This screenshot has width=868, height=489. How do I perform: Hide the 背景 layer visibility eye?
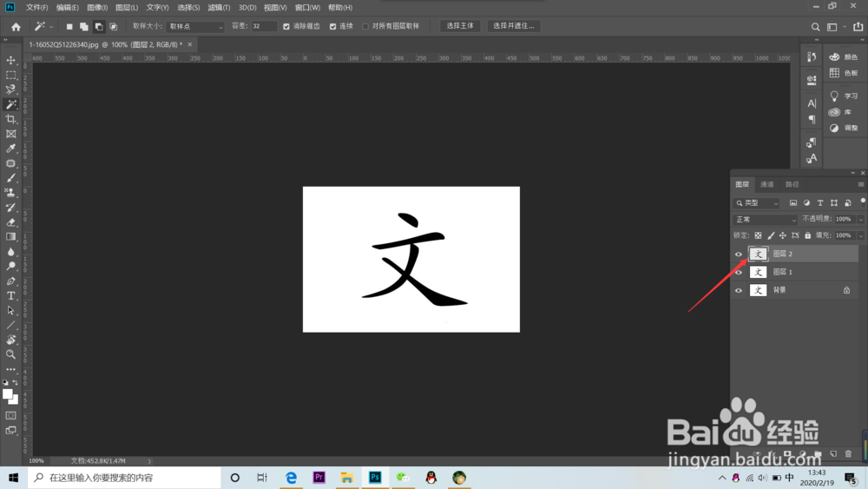tap(739, 290)
